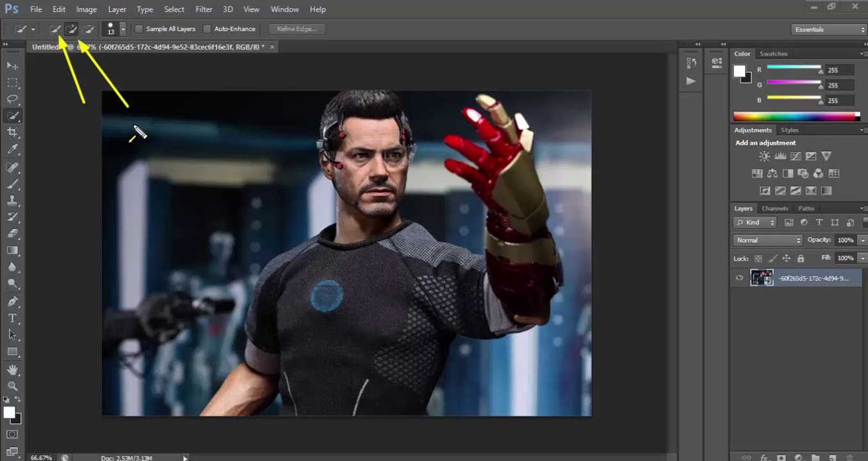The height and width of the screenshot is (461, 868).
Task: Select the Eyedropper tool
Action: click(x=12, y=149)
